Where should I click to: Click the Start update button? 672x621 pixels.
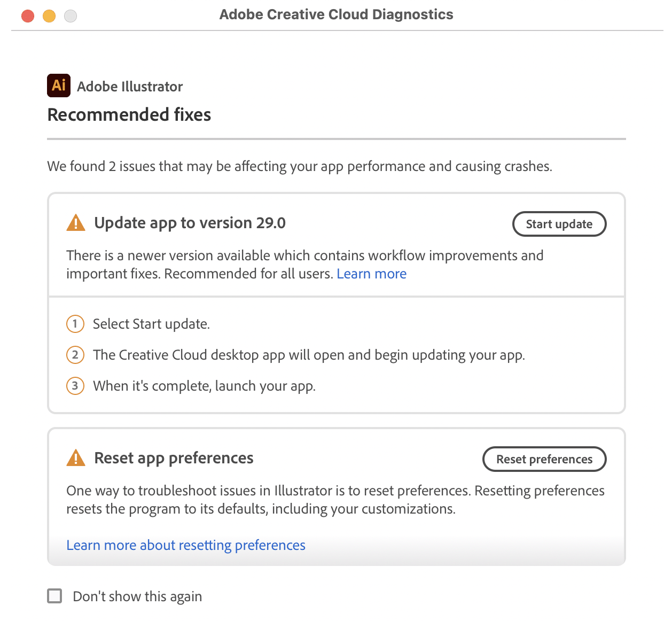pos(559,224)
